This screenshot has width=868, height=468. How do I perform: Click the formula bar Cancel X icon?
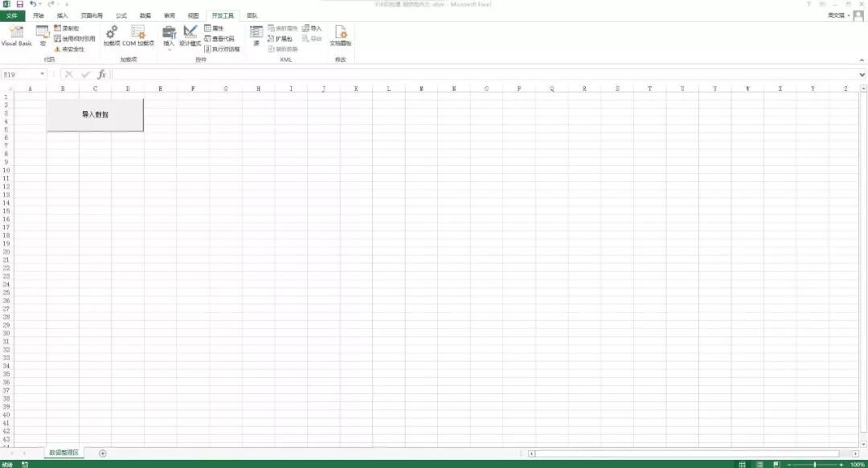(x=68, y=74)
